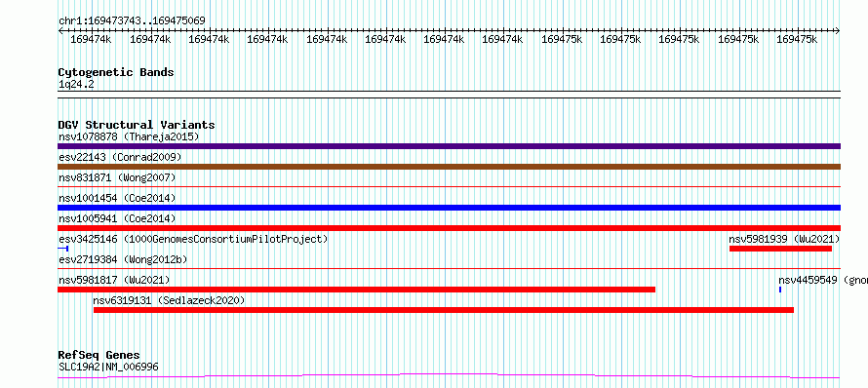Click the first 169475k ruler label
This screenshot has height=388, width=868.
pyautogui.click(x=562, y=39)
